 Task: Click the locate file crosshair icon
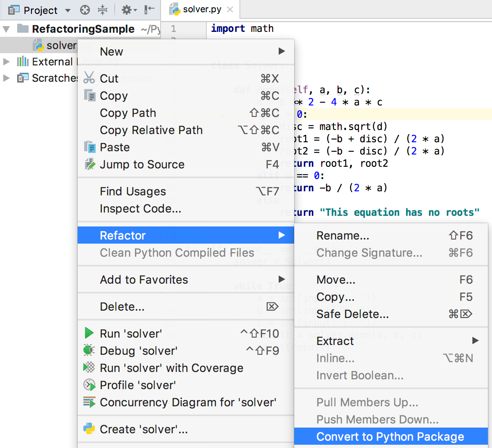pyautogui.click(x=85, y=10)
